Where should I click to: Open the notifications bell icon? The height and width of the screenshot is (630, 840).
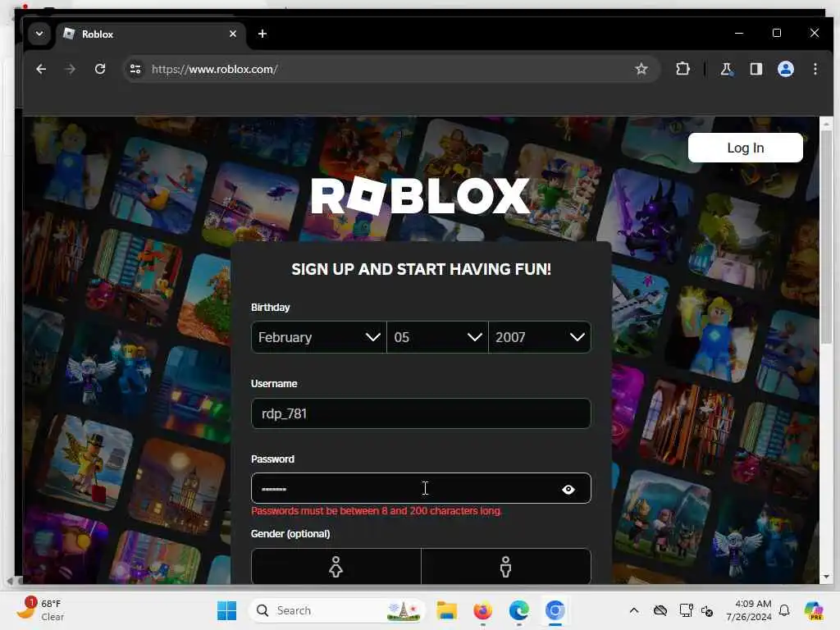(x=784, y=610)
